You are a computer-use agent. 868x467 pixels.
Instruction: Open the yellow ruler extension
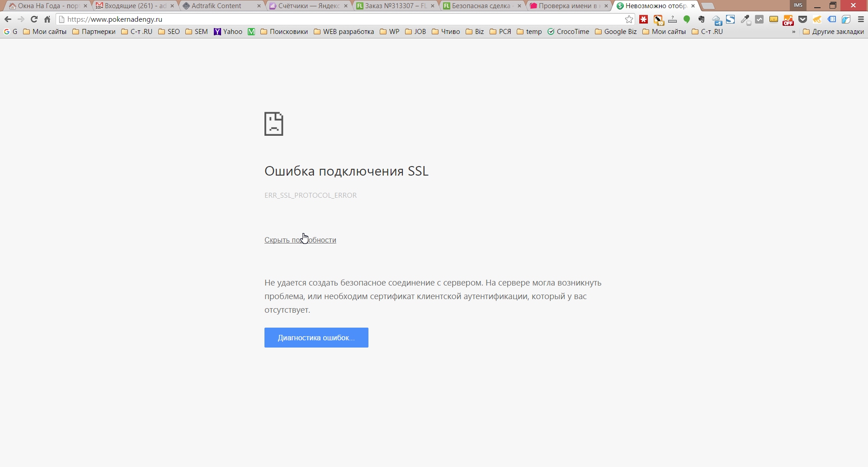coord(774,19)
